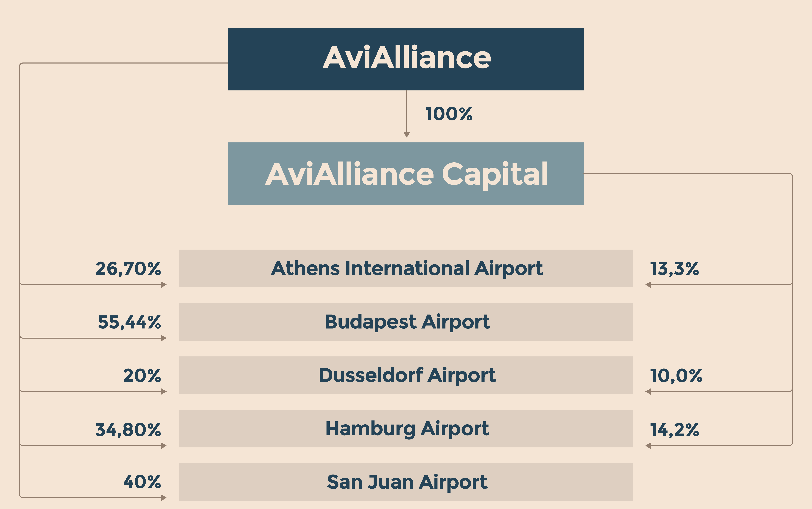
Task: Select the Athens International Airport bar
Action: click(406, 268)
